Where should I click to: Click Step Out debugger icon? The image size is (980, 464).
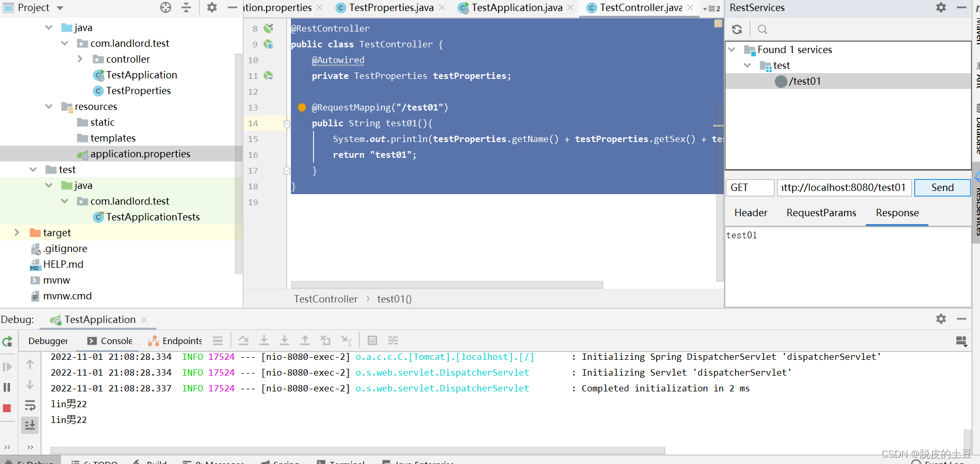305,340
